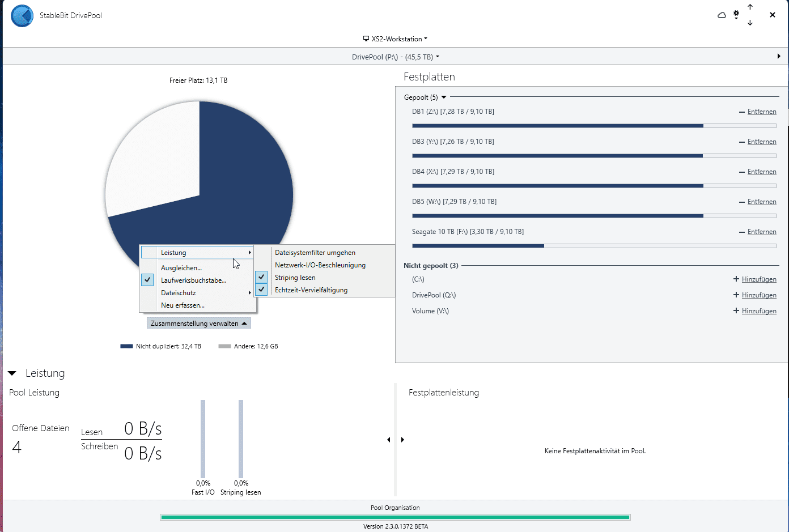
Task: Click plus icon for DrivePool (Q:\)
Action: coord(736,295)
